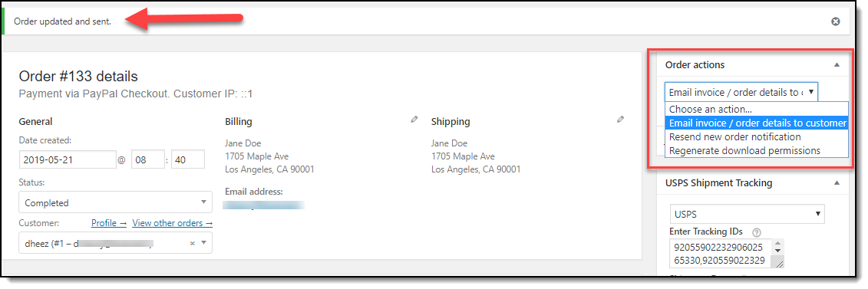This screenshot has width=868, height=289.
Task: Dismiss the Order updated notice
Action: pos(835,21)
